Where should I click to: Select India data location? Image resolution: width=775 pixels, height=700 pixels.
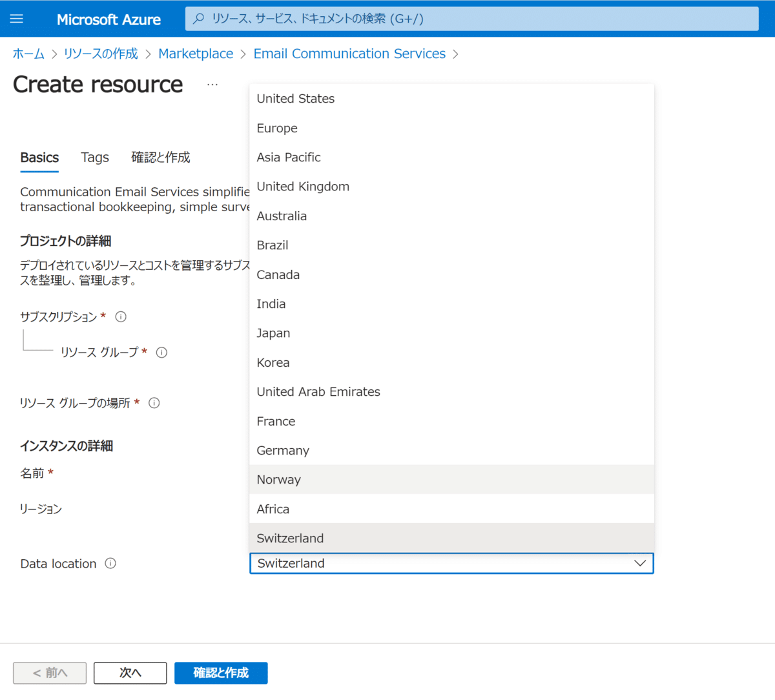(451, 304)
